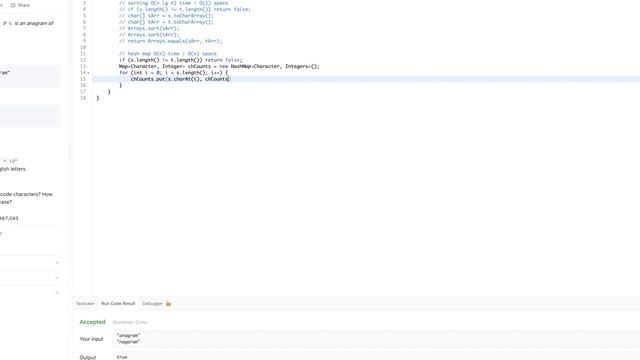Click the commented Arrays.sort(sArr) line
Screen dimensions: 640x360
(149, 29)
